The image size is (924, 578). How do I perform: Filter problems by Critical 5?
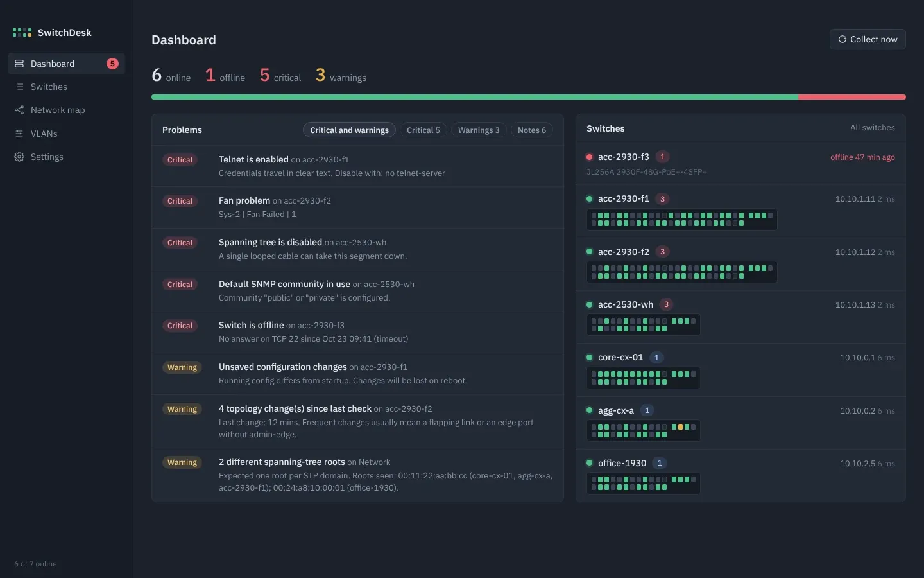click(x=424, y=130)
